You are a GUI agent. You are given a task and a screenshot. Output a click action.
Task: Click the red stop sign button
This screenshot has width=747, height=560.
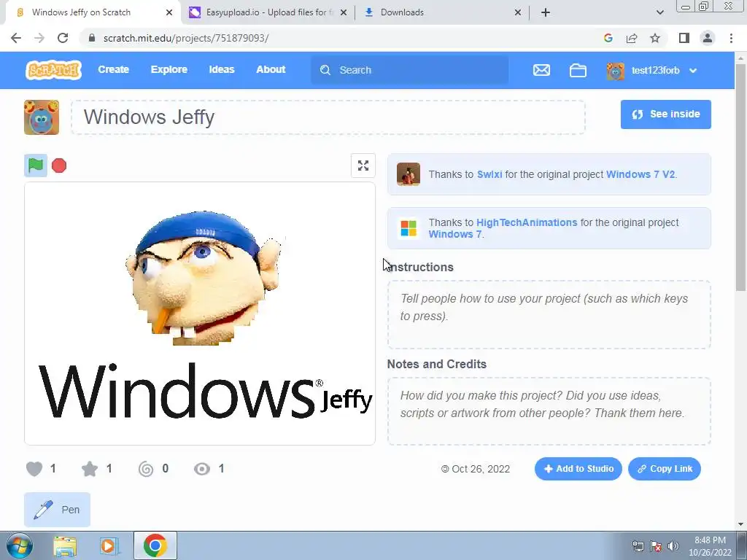click(59, 166)
